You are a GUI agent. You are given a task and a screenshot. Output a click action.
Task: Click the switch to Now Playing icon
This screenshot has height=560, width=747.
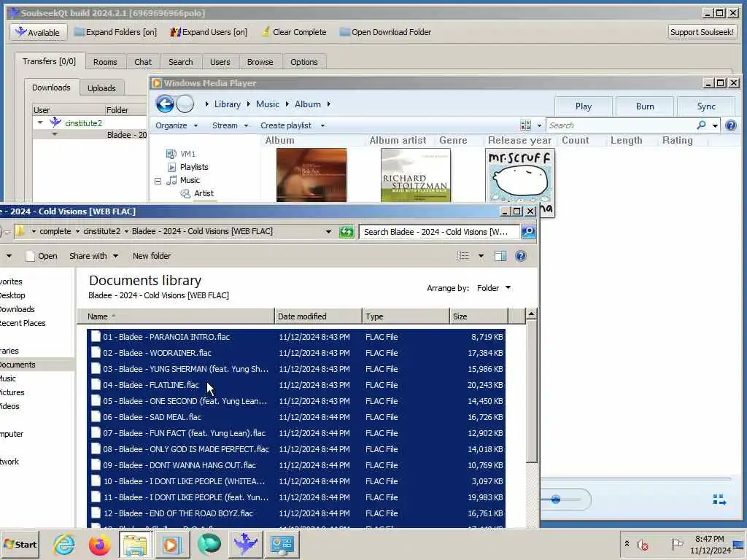tap(719, 499)
